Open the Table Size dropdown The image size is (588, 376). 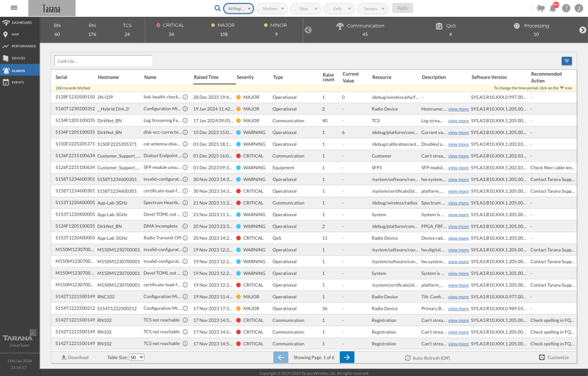[x=137, y=357]
